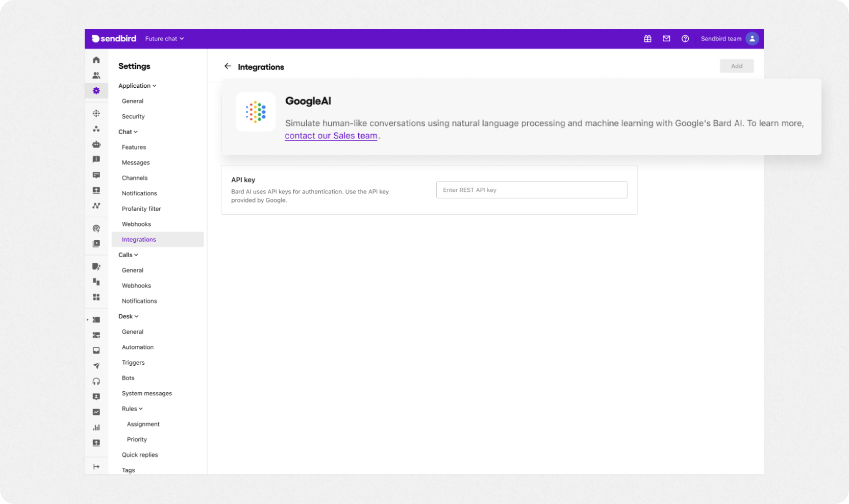Click the upload arrow icon below message icon

pyautogui.click(x=96, y=190)
